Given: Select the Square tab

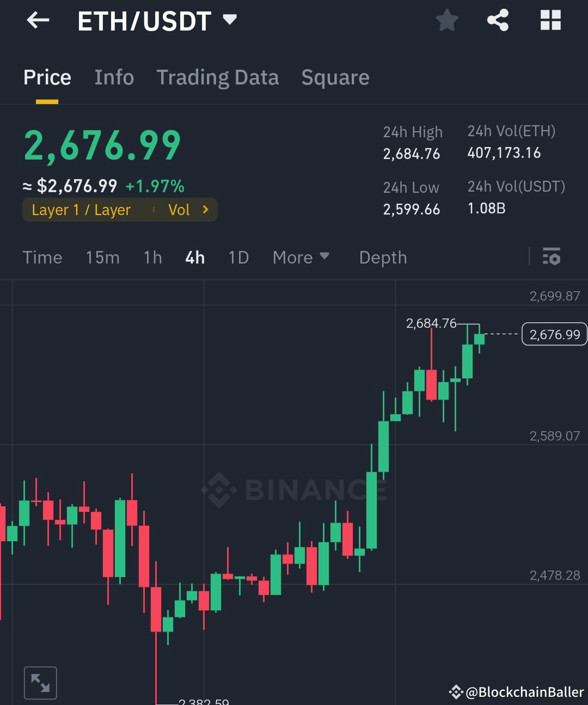Looking at the screenshot, I should pyautogui.click(x=335, y=77).
